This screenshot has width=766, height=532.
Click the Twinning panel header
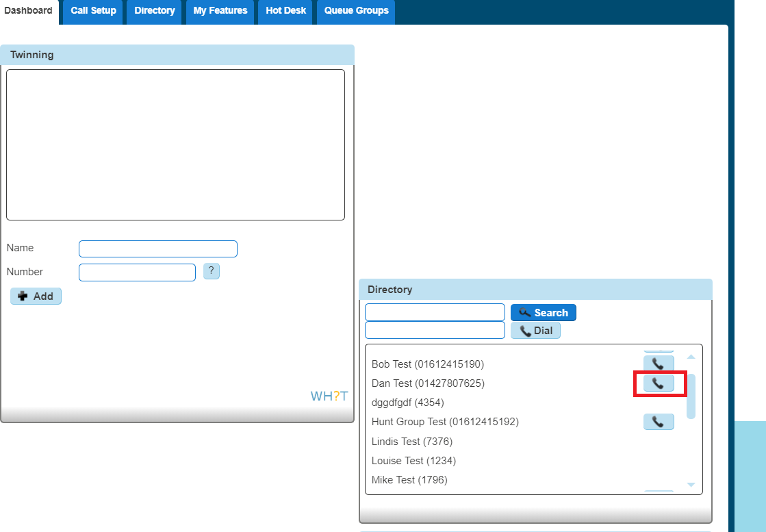pos(177,55)
